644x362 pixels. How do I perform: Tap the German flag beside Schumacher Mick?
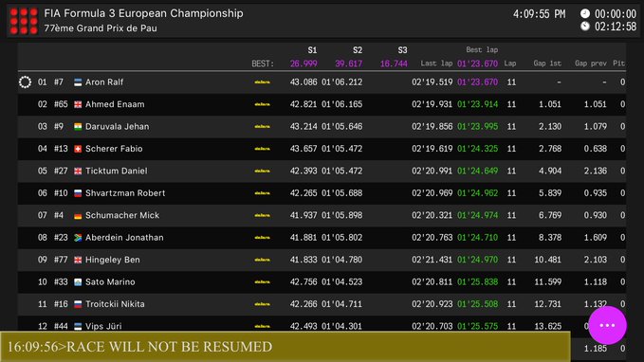[78, 215]
